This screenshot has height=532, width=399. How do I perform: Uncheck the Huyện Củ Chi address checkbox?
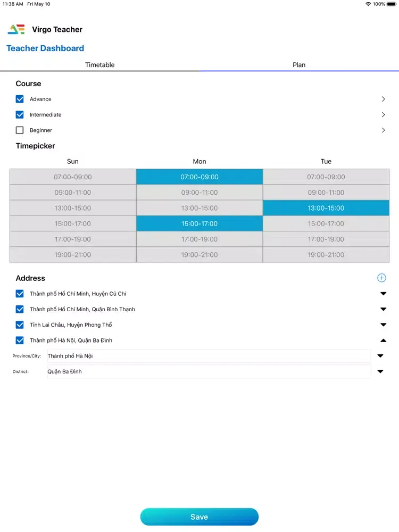[20, 294]
